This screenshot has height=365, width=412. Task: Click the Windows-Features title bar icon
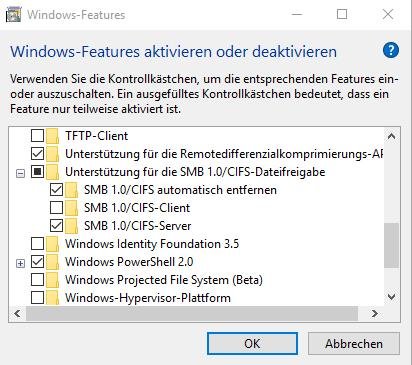point(13,15)
